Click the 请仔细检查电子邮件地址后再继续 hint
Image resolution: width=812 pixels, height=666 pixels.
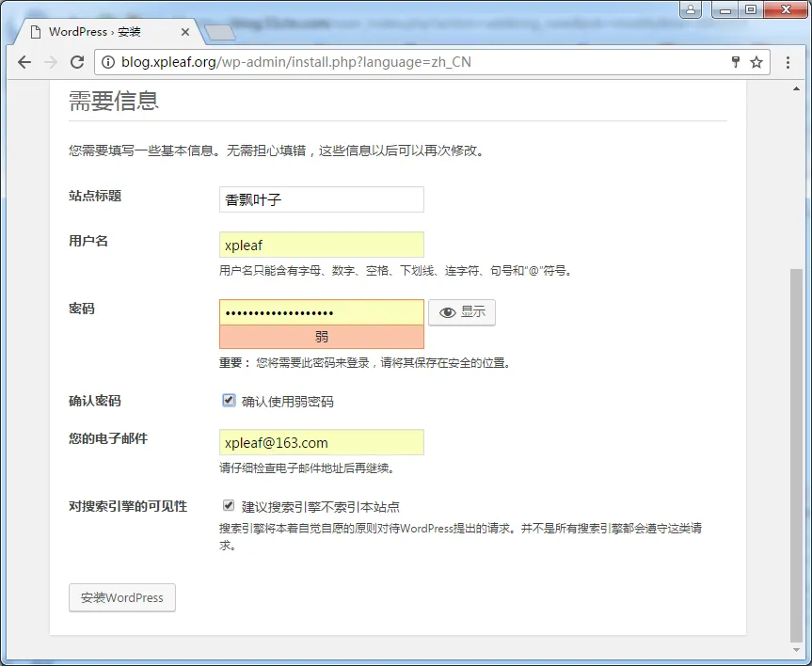pyautogui.click(x=308, y=468)
